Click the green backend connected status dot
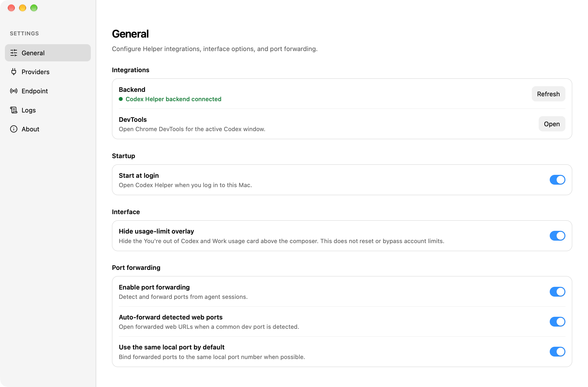This screenshot has width=588, height=387. click(121, 99)
